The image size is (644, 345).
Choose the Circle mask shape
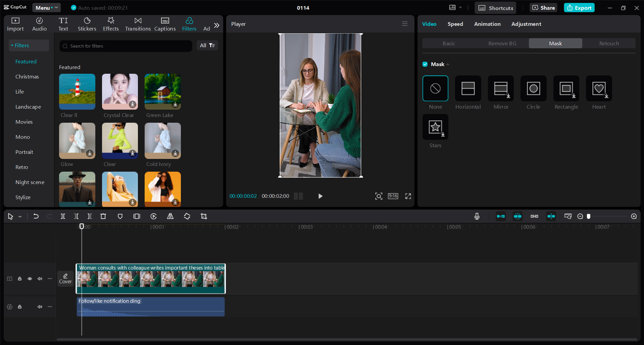(x=533, y=89)
